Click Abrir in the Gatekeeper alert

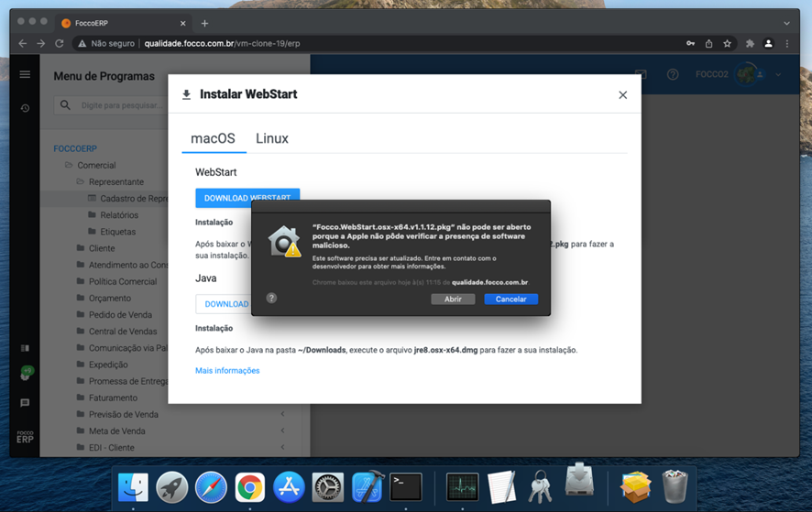(x=453, y=300)
